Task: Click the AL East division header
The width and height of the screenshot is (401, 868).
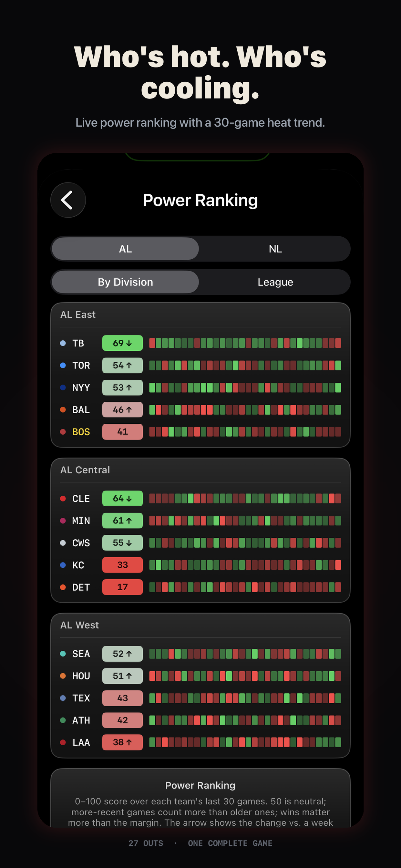Action: [78, 315]
